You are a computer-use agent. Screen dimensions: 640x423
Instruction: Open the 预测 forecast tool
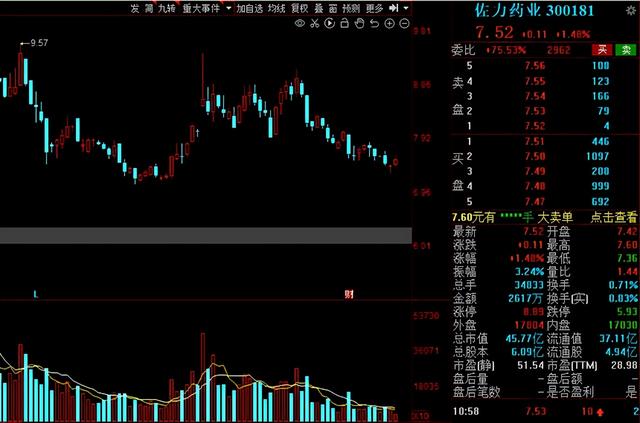click(351, 8)
